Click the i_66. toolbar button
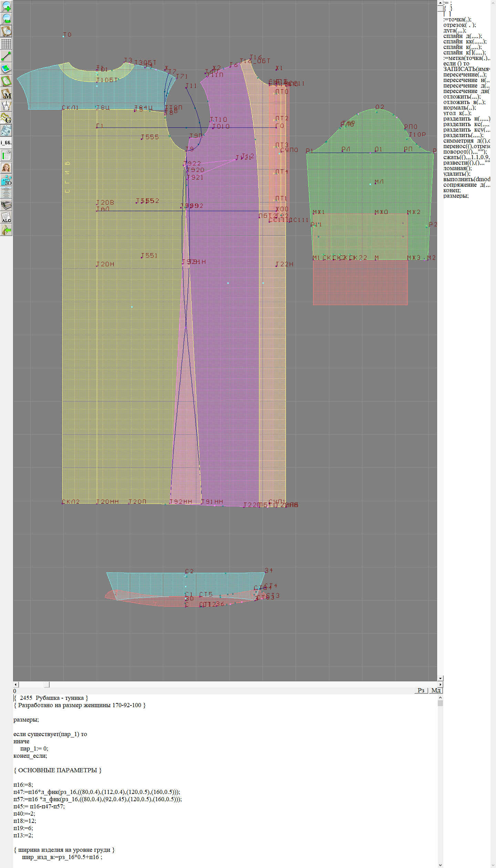Screen dimensions: 496x868 click(x=6, y=143)
